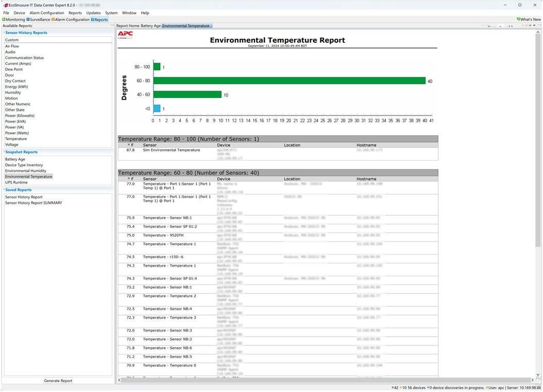Open the Alarm Configuration menu
543x392 pixels.
pyautogui.click(x=46, y=13)
